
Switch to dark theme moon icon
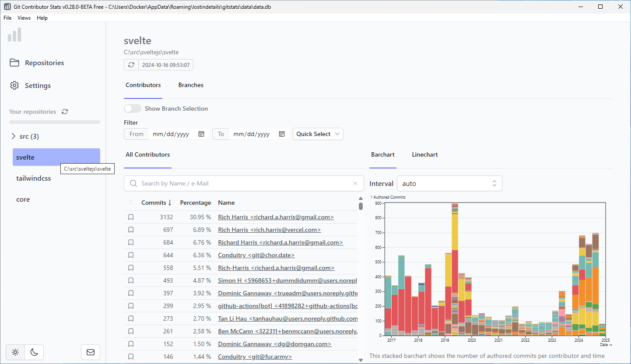tap(34, 352)
